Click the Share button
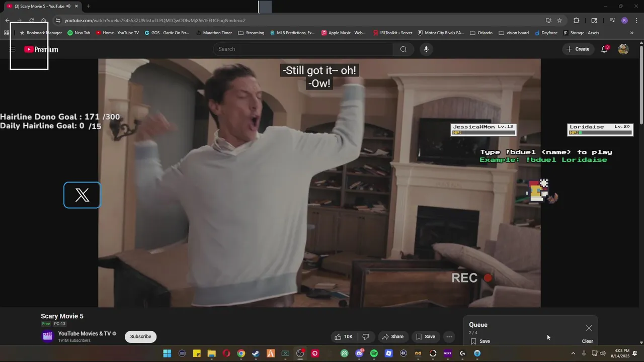The width and height of the screenshot is (644, 362). [392, 337]
